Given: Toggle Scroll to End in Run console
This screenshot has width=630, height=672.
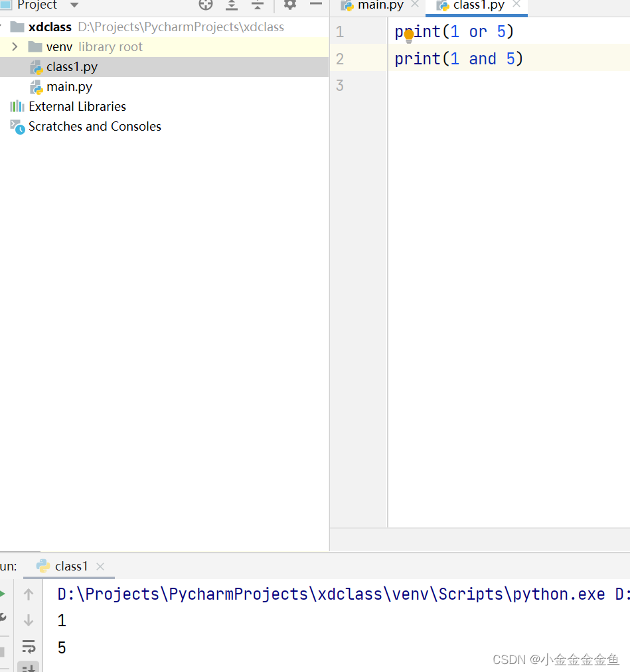Looking at the screenshot, I should tap(29, 667).
